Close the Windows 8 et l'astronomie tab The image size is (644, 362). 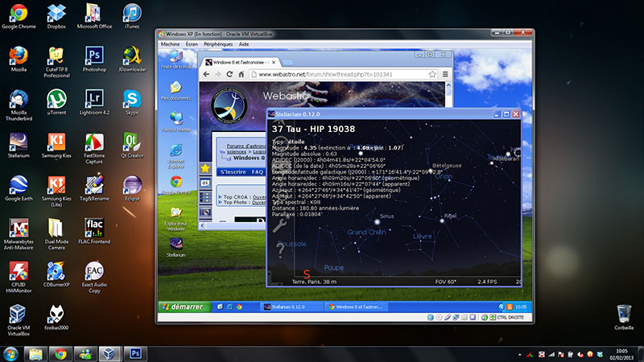(x=274, y=63)
